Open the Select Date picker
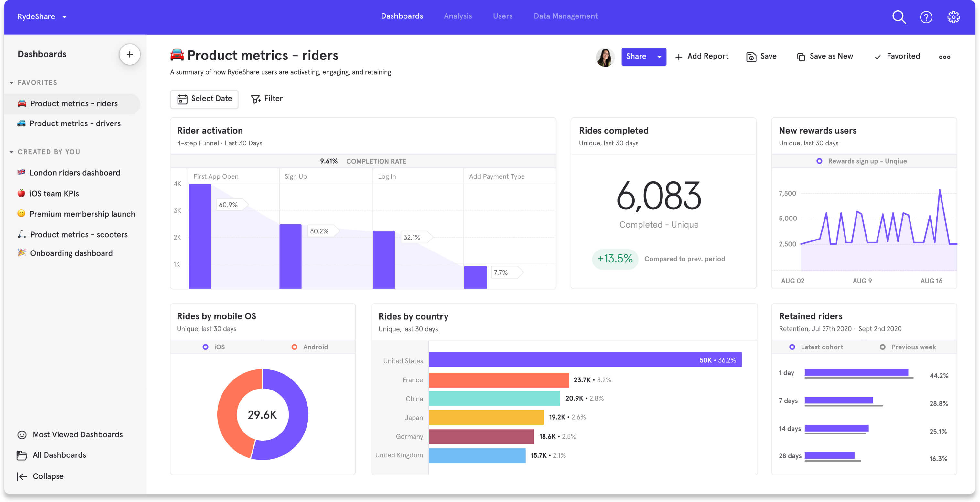 [x=204, y=99]
